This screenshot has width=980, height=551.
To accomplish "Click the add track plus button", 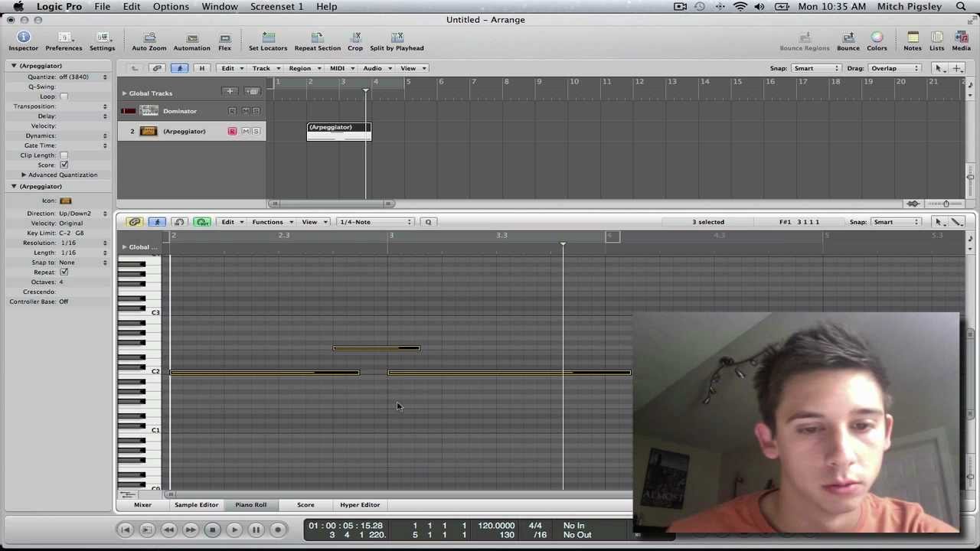I will [230, 92].
